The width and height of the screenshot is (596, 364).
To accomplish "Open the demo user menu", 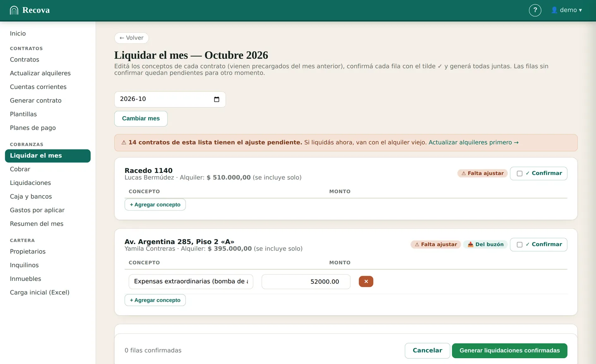I will coord(567,10).
